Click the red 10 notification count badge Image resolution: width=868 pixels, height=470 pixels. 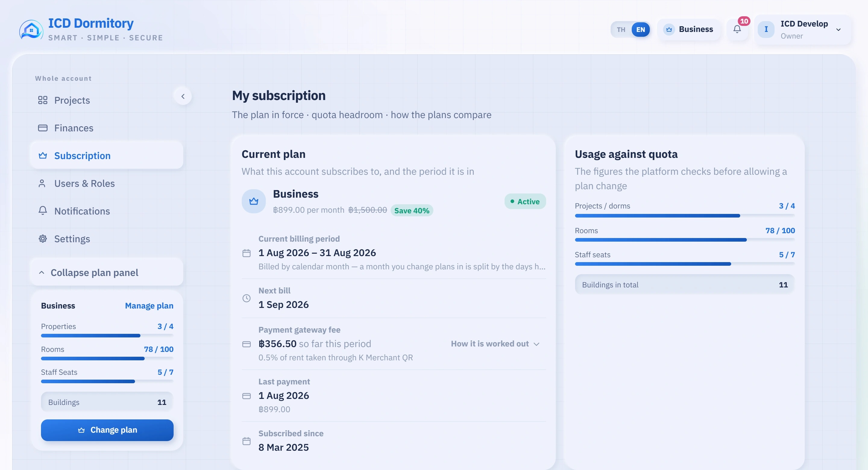(744, 21)
